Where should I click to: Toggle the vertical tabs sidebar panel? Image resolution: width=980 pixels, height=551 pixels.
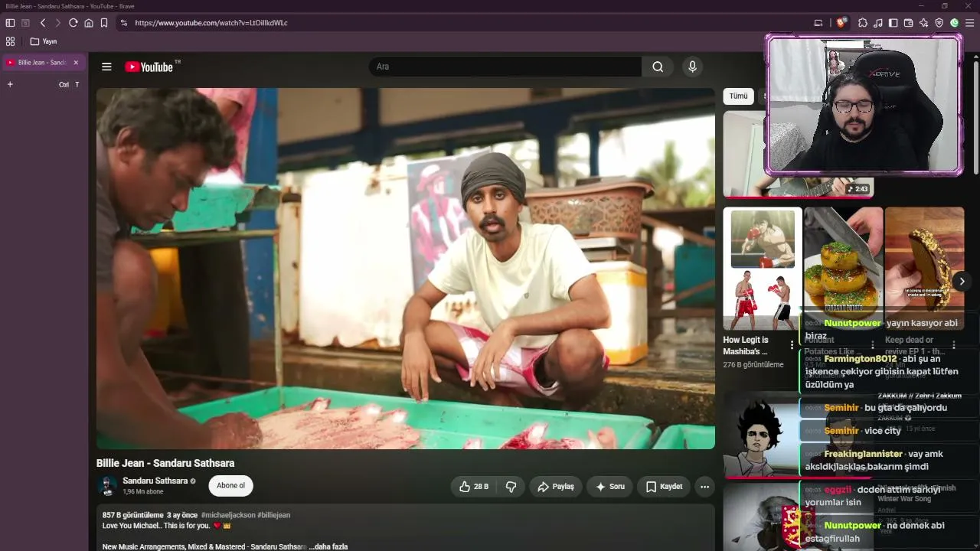click(10, 23)
